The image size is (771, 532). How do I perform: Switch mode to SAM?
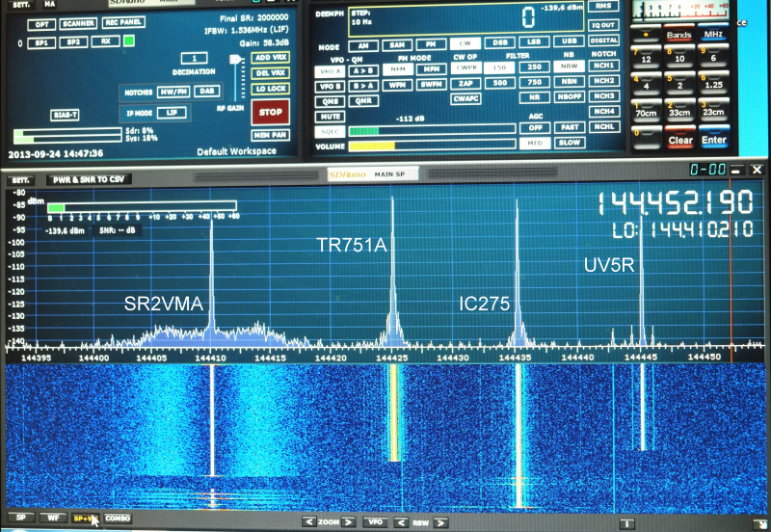pos(397,45)
